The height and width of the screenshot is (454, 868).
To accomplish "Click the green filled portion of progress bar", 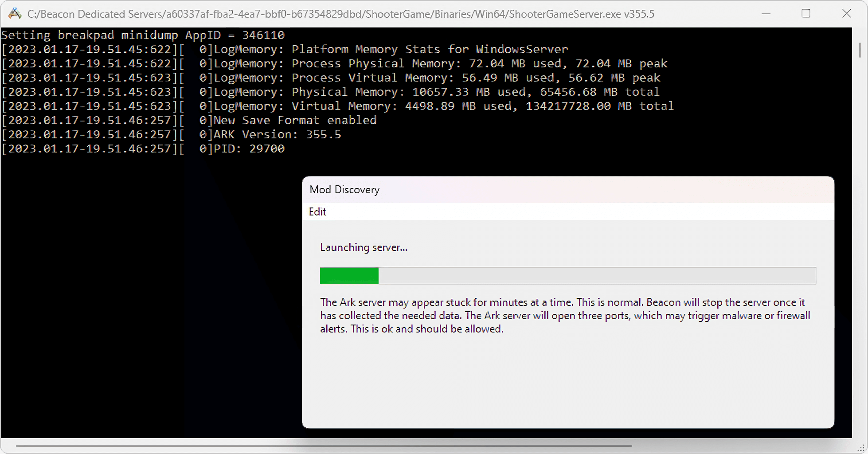I will [x=349, y=276].
